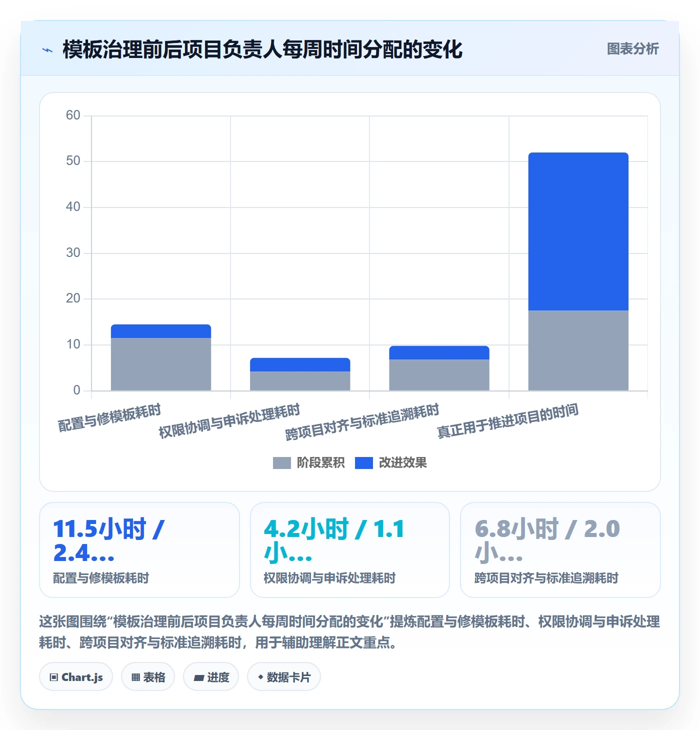Viewport: 700px width, 730px height.
Task: Toggle the blue 改进效果 legend swatch
Action: pyautogui.click(x=363, y=463)
